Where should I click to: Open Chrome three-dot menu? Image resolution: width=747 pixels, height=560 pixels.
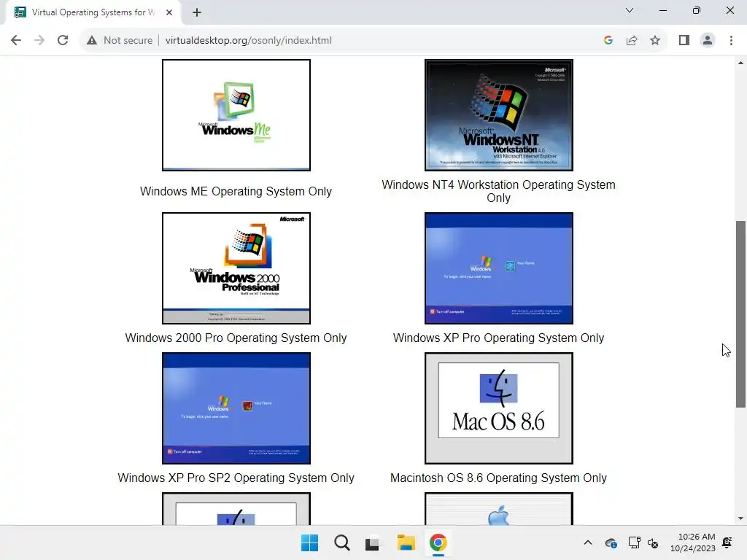click(731, 41)
